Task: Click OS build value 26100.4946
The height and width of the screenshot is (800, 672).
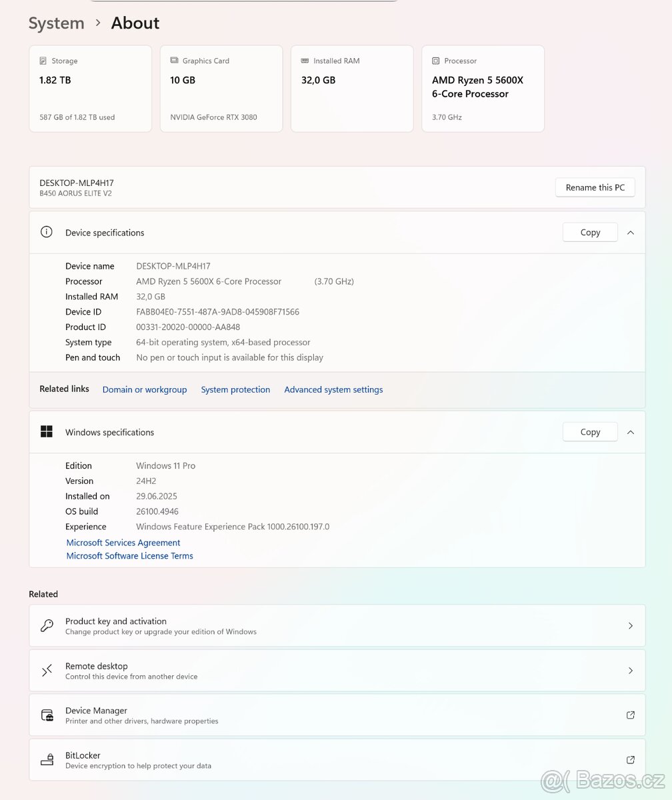Action: (x=157, y=511)
